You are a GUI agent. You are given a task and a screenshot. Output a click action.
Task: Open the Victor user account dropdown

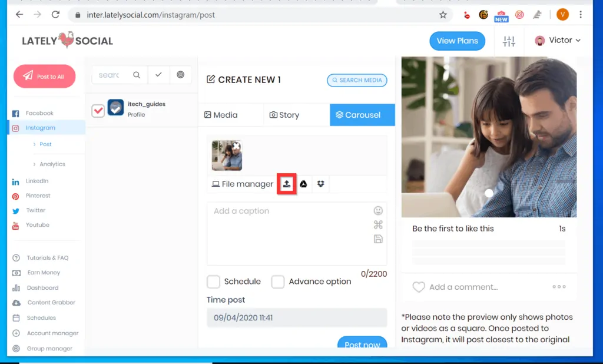point(558,41)
